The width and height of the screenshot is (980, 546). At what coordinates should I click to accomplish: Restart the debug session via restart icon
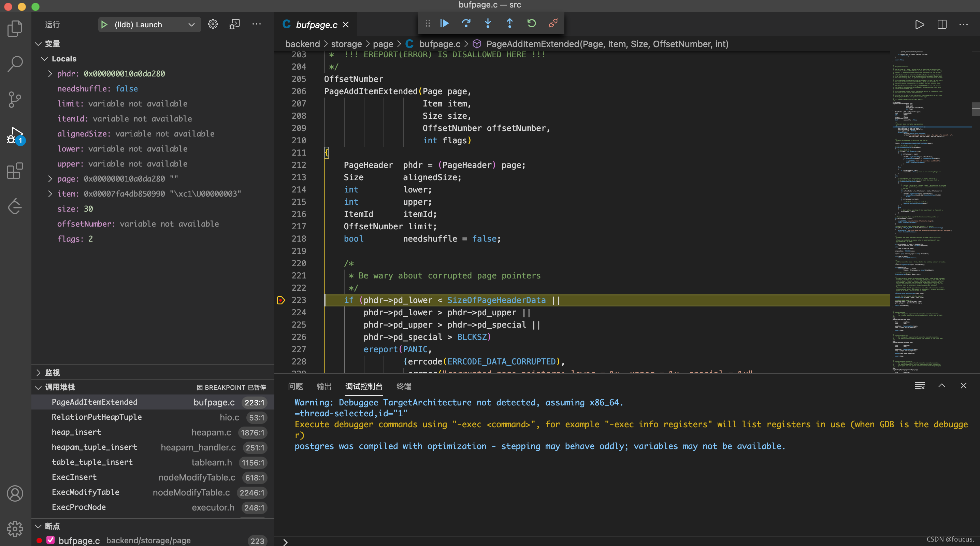point(531,23)
